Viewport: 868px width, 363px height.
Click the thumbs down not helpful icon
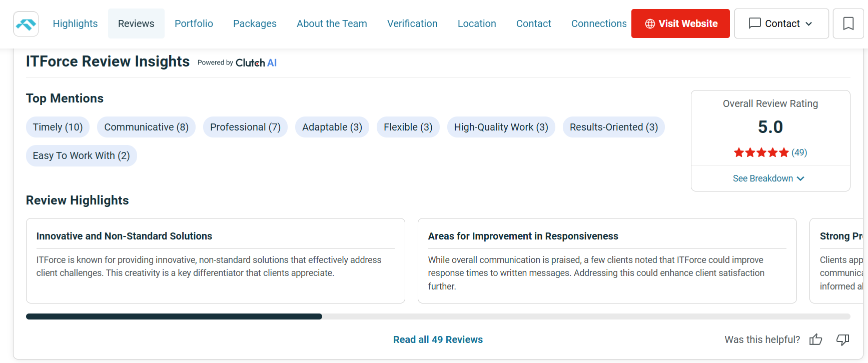click(843, 339)
